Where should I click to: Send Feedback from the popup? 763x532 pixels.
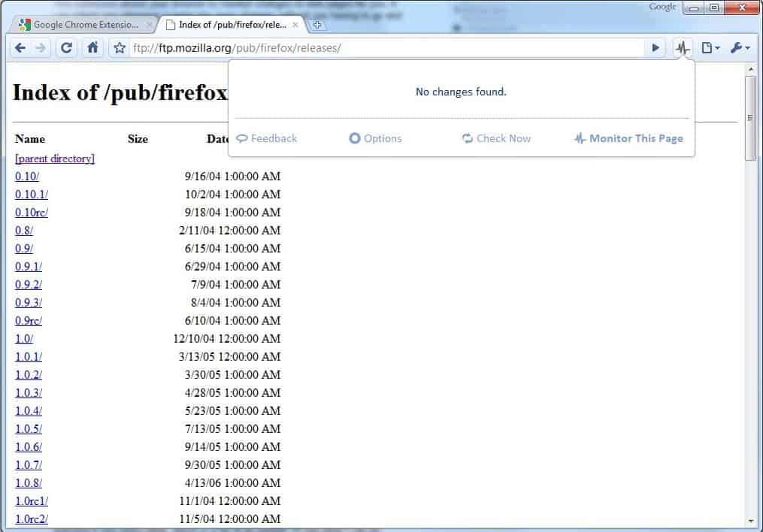267,138
